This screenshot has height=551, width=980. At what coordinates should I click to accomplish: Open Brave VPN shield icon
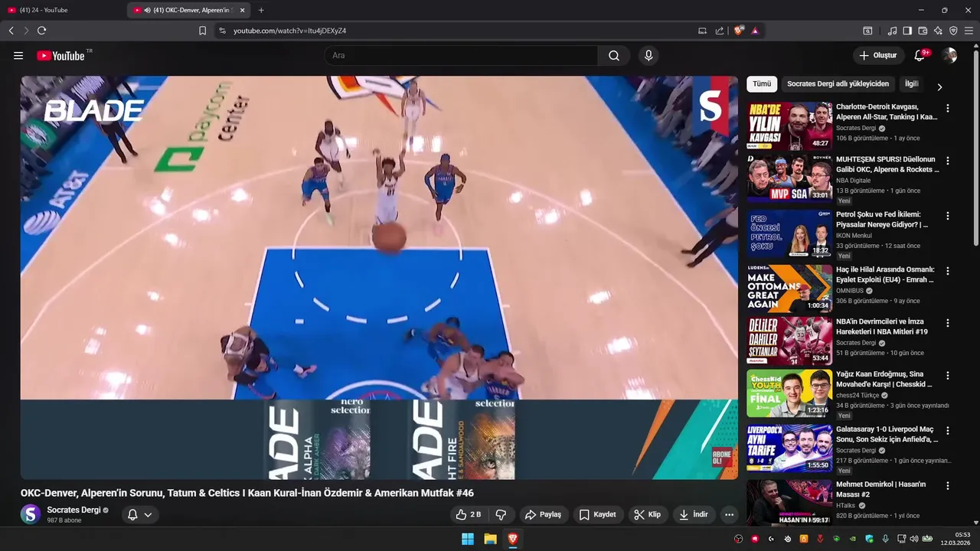tap(953, 31)
